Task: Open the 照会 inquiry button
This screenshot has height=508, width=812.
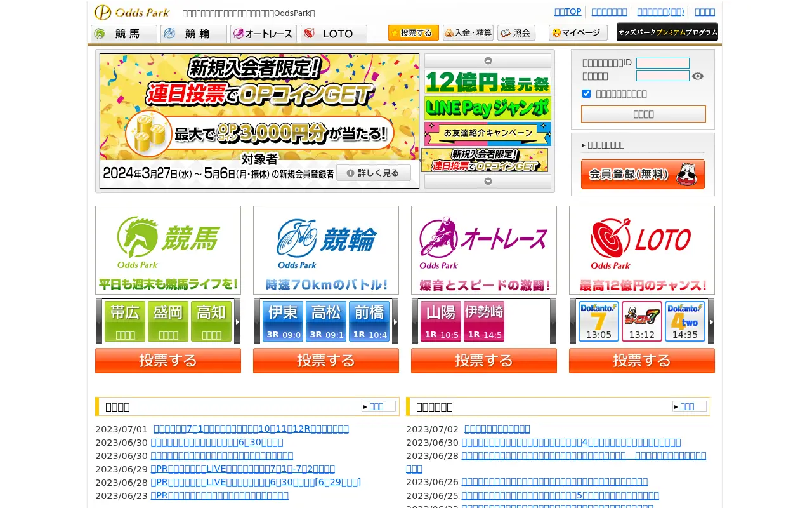Action: click(x=516, y=33)
